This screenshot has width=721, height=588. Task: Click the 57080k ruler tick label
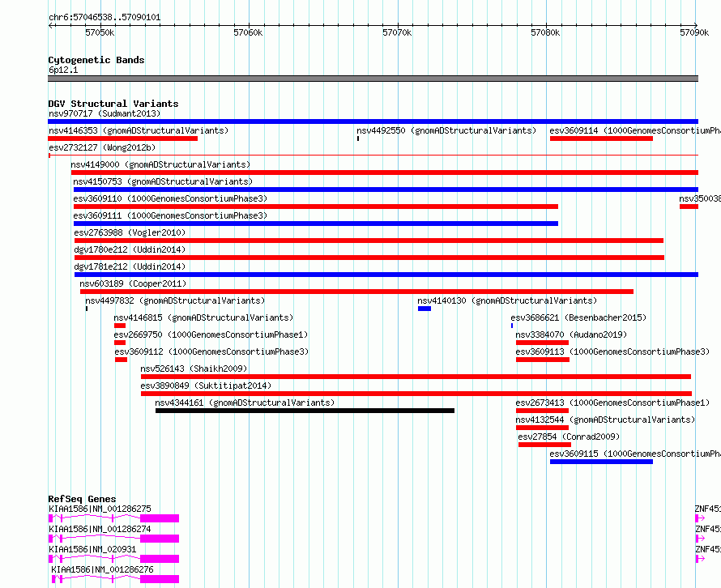545,32
